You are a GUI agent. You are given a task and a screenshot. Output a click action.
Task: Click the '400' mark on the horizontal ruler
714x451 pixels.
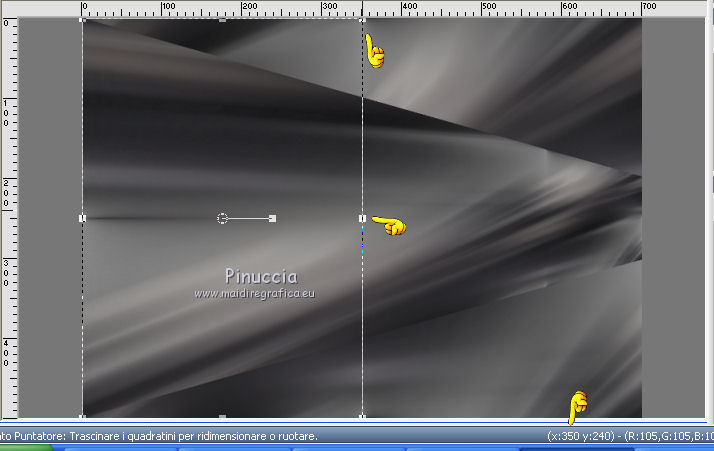410,6
